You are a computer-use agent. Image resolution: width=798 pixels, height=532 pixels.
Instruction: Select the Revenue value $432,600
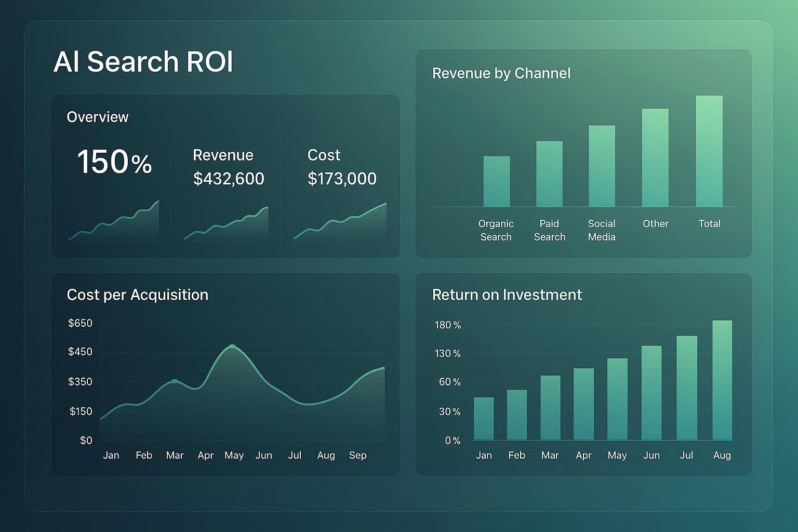(228, 178)
